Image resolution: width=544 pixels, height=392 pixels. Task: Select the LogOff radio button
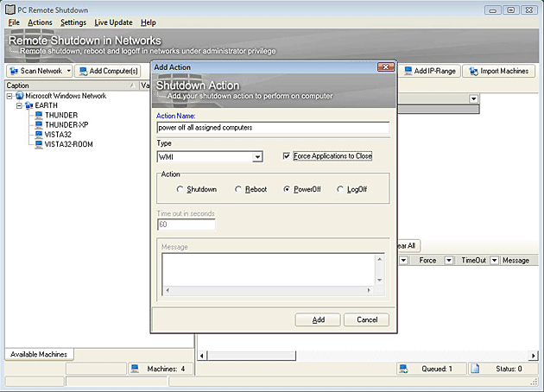[x=340, y=189]
